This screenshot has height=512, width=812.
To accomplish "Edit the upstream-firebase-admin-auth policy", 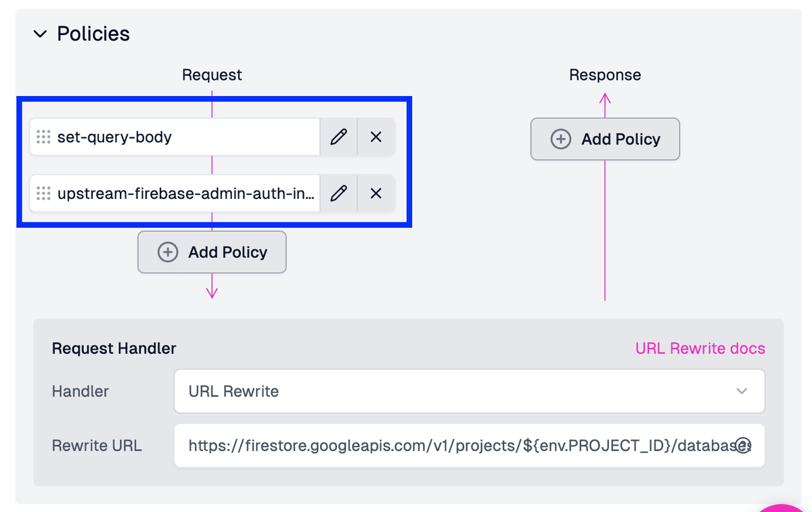I will pos(338,194).
